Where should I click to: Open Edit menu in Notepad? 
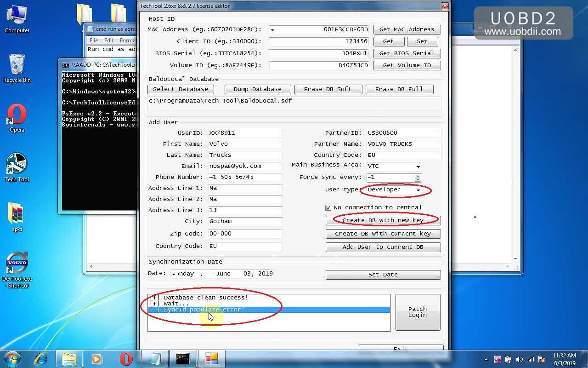pos(109,40)
